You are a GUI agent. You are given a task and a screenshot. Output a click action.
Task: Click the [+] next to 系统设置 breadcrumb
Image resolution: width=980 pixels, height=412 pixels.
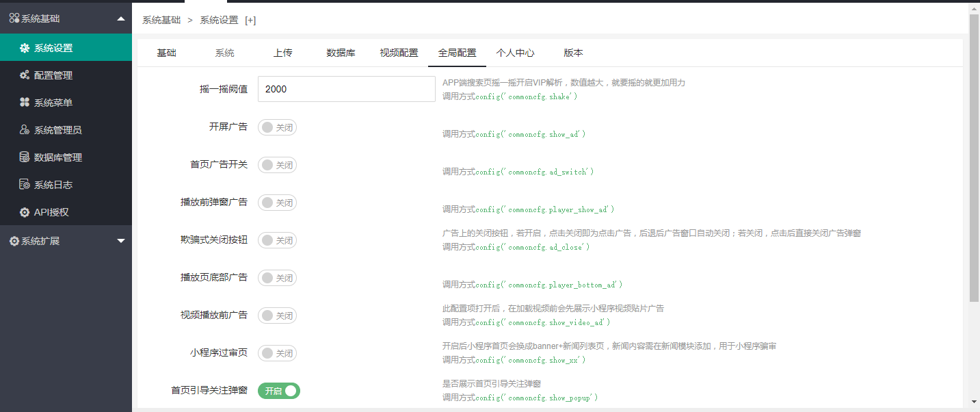pos(250,21)
